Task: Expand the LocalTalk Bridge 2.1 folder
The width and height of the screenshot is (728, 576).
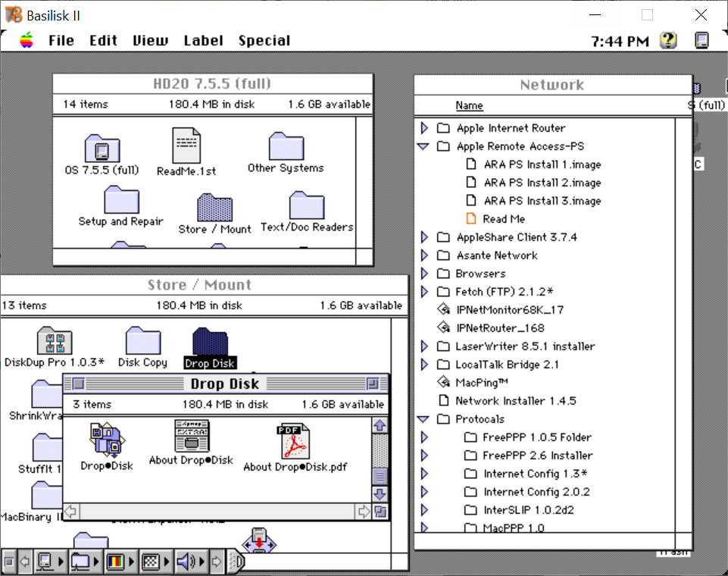Action: tap(424, 365)
